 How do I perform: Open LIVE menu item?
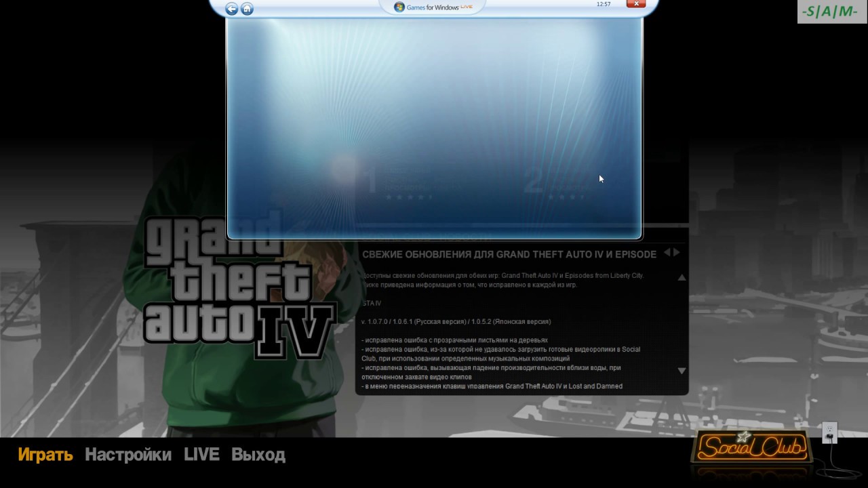(201, 455)
